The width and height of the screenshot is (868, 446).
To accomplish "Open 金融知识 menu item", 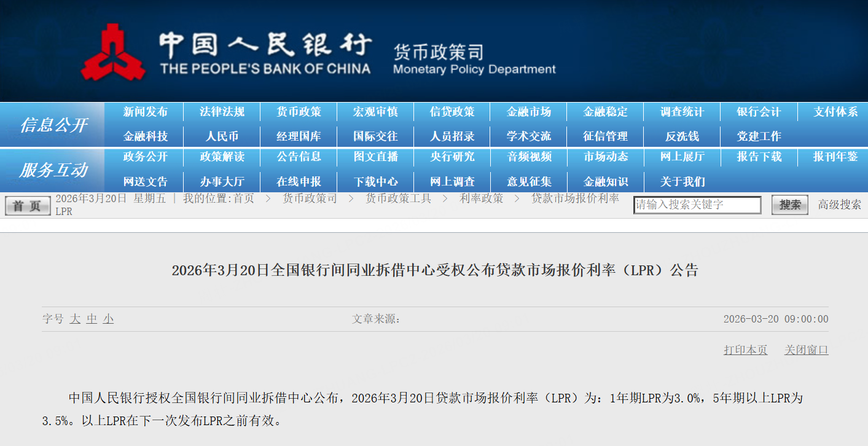I will coord(606,182).
